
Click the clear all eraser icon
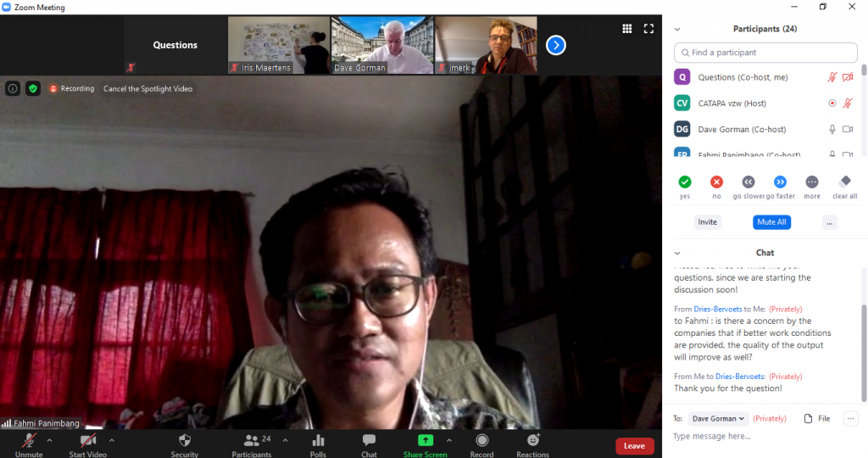[x=845, y=182]
